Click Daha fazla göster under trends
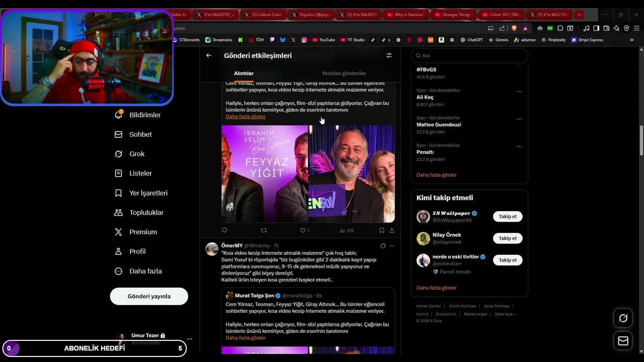This screenshot has height=362, width=644. pos(436,175)
